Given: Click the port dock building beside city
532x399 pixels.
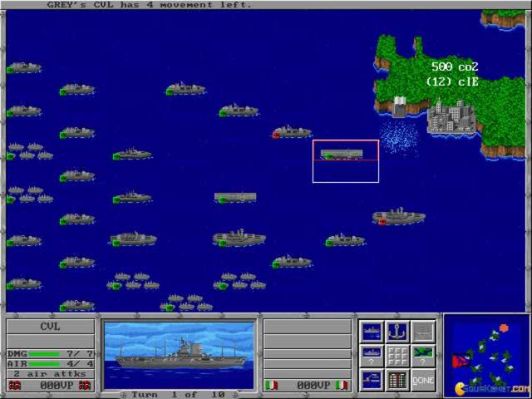Looking at the screenshot, I should coord(399,106).
